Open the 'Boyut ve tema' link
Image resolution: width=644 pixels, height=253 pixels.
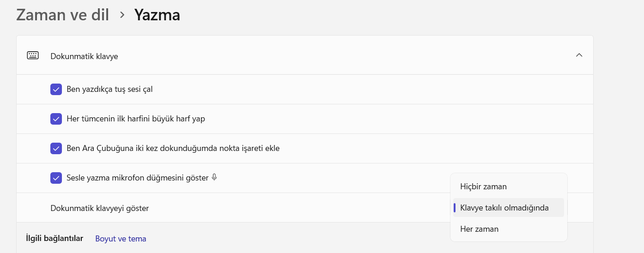121,239
